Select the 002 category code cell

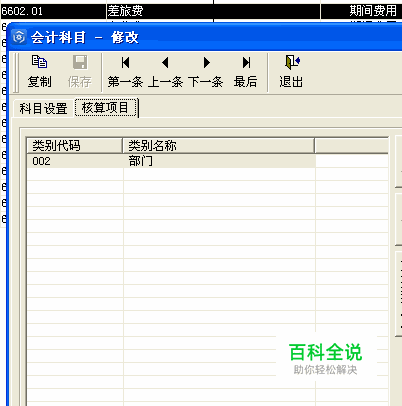point(75,161)
